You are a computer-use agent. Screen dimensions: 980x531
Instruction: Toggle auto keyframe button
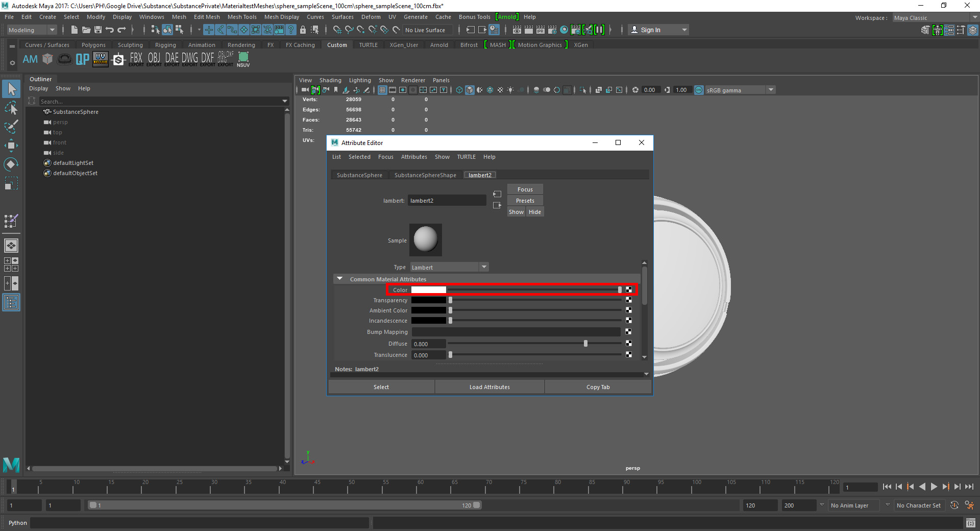coord(954,505)
